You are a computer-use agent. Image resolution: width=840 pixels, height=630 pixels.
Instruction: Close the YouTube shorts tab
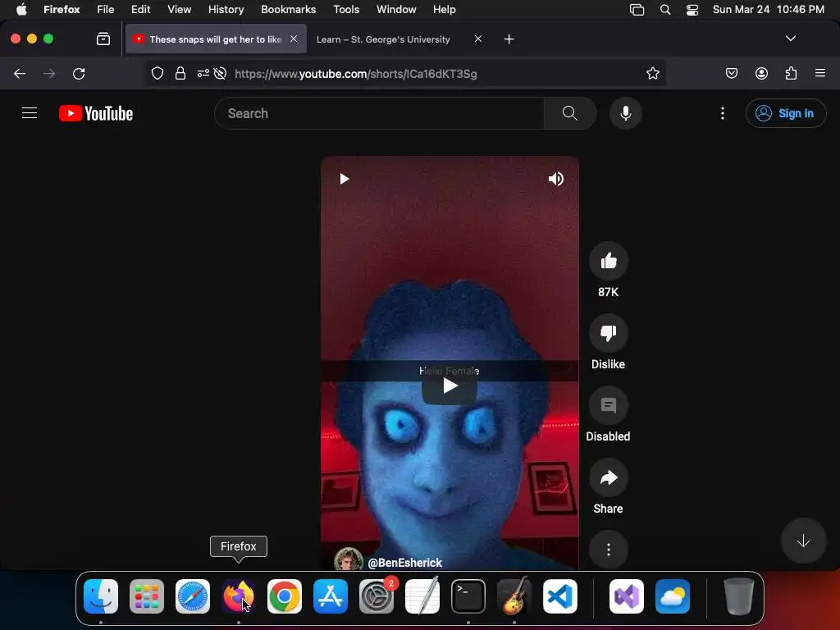pyautogui.click(x=294, y=39)
